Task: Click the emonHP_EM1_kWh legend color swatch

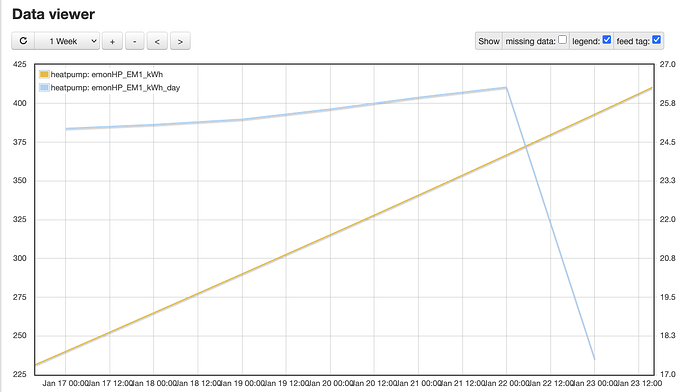Action: (x=44, y=74)
